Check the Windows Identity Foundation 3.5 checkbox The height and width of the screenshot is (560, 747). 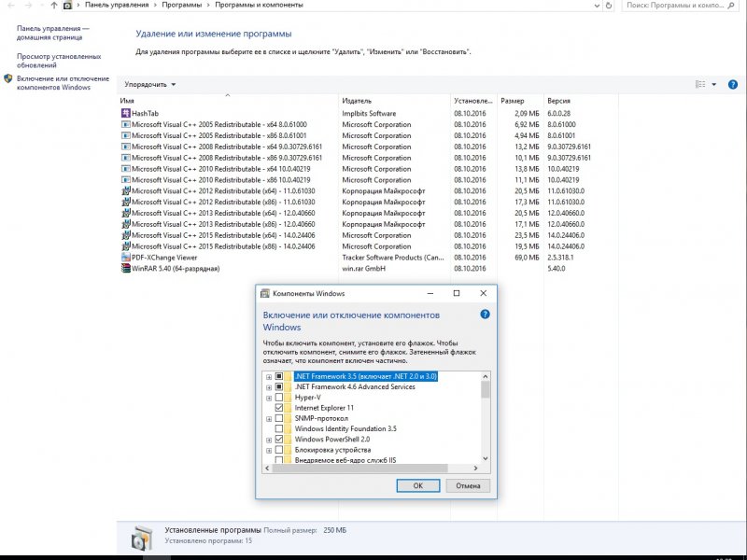[279, 428]
